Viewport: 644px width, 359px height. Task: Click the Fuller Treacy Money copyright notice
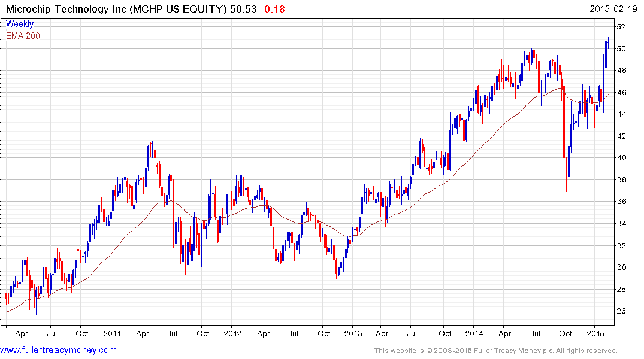[495, 351]
